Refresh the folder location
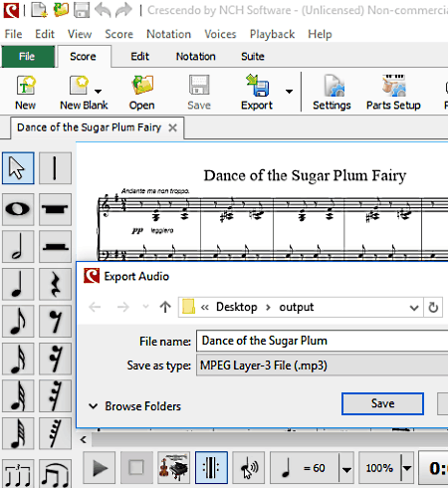448x490 pixels. coord(433,308)
